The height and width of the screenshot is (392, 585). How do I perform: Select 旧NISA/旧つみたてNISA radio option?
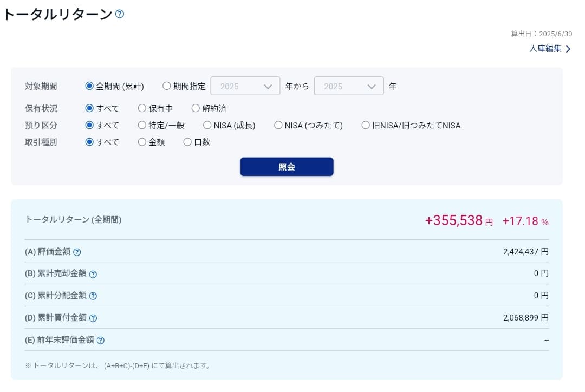pos(366,125)
